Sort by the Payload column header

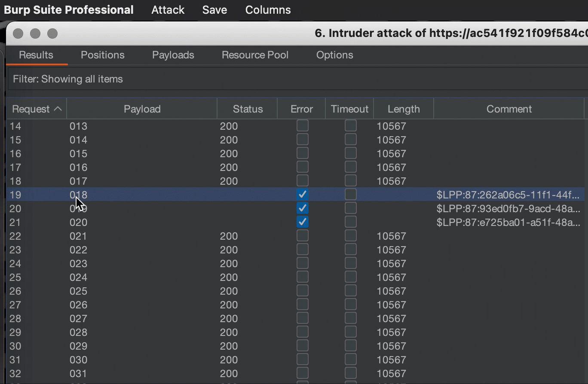[142, 109]
